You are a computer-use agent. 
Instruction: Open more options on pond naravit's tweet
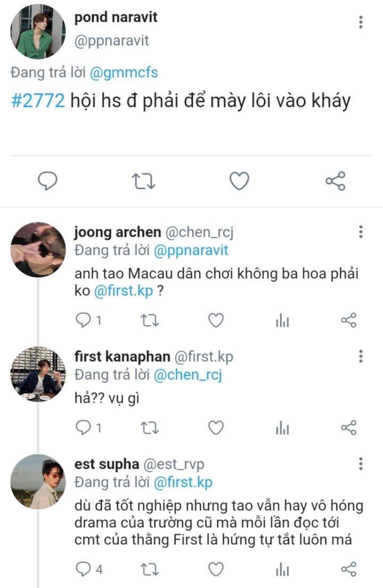point(361,22)
